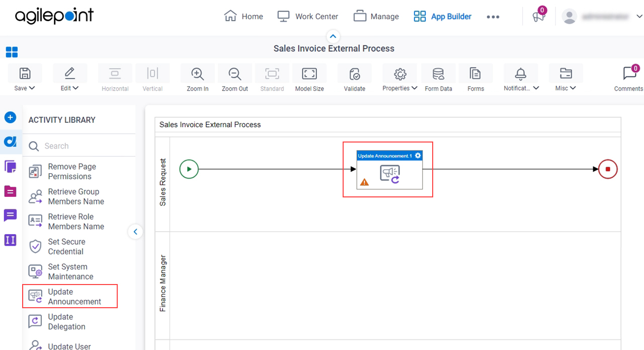This screenshot has height=350, width=644.
Task: Open the Forms icon
Action: pos(475,74)
